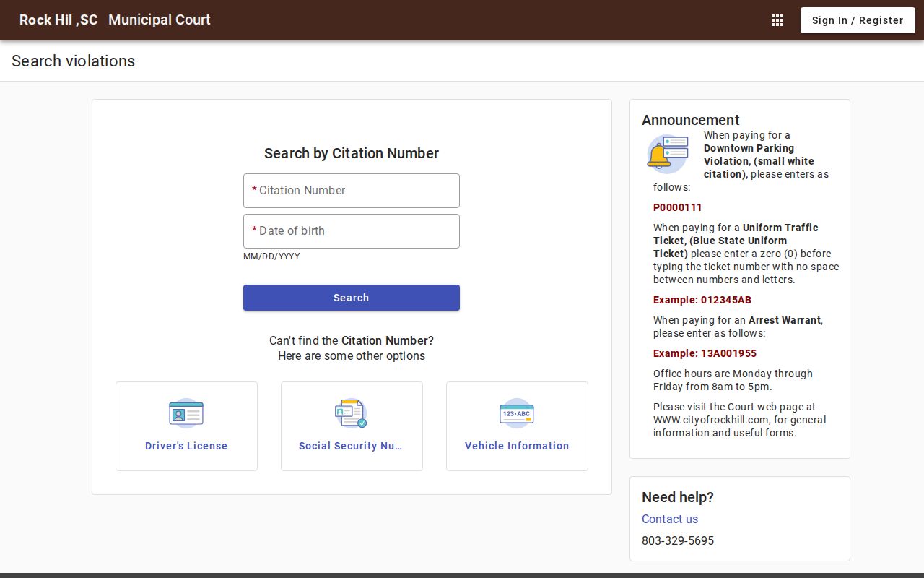The width and height of the screenshot is (924, 578).
Task: Open the Contact us link
Action: (670, 519)
